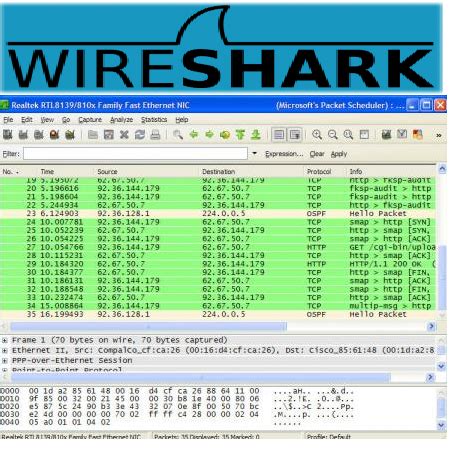
Task: Select packet 34 multip-msg > http
Action: [x=217, y=306]
